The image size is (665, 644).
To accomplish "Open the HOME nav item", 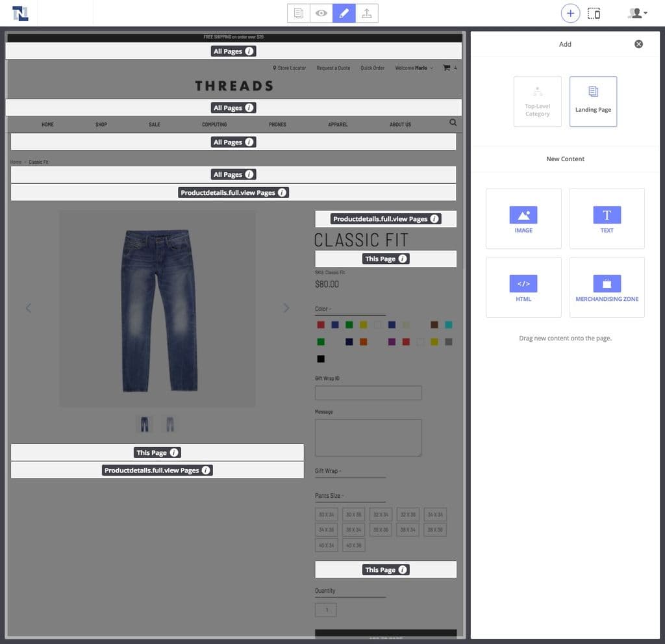I will [47, 124].
